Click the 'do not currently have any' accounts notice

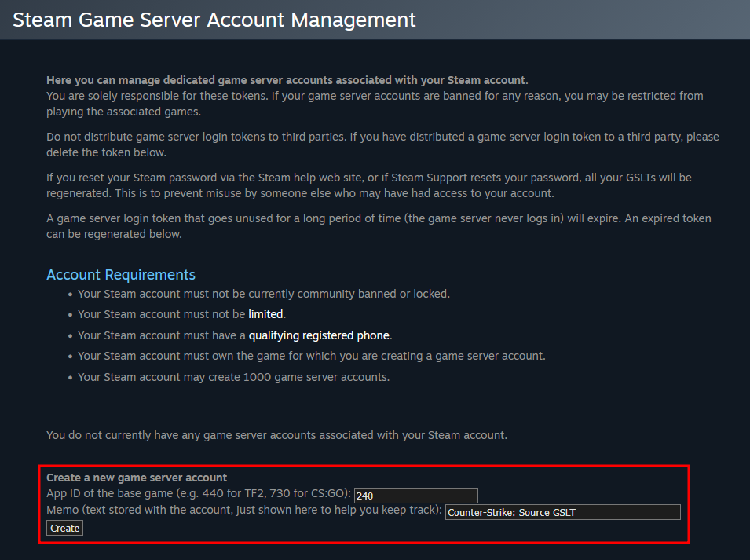[x=276, y=434]
